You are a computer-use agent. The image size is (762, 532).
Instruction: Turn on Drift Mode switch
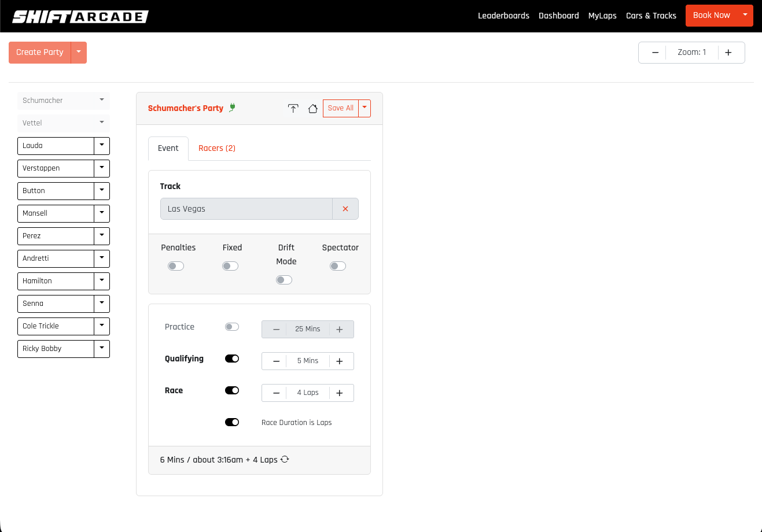pos(284,280)
